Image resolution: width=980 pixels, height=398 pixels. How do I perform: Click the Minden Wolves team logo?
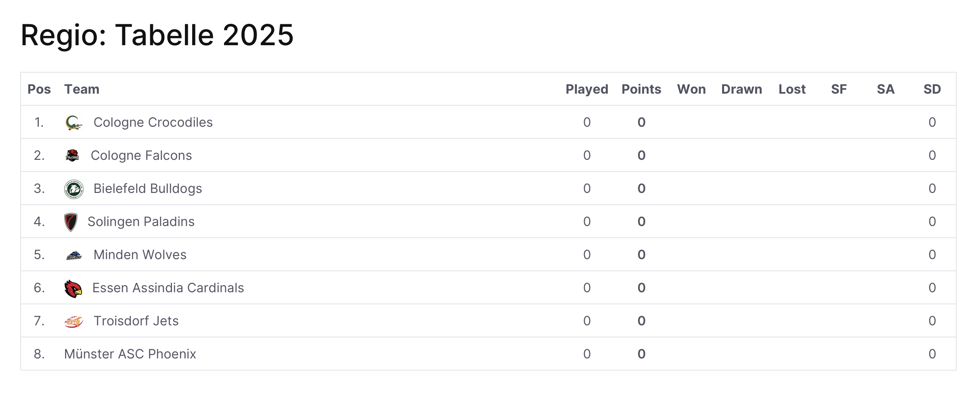pyautogui.click(x=74, y=255)
